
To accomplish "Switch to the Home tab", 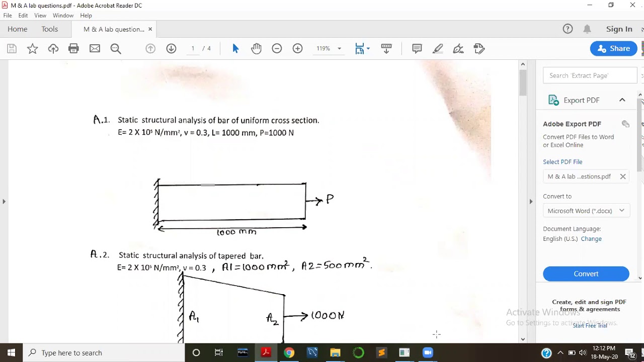I will (x=18, y=29).
